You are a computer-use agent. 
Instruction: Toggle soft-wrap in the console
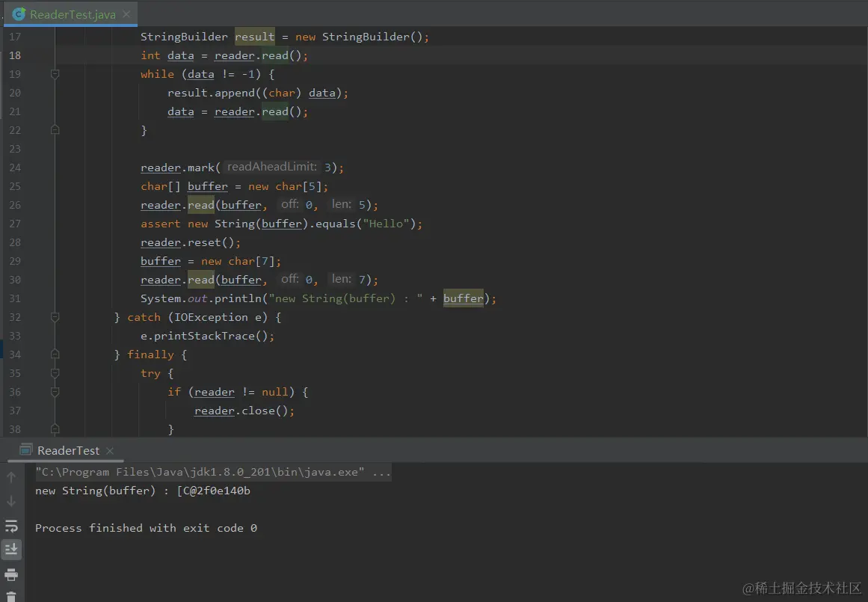point(11,525)
